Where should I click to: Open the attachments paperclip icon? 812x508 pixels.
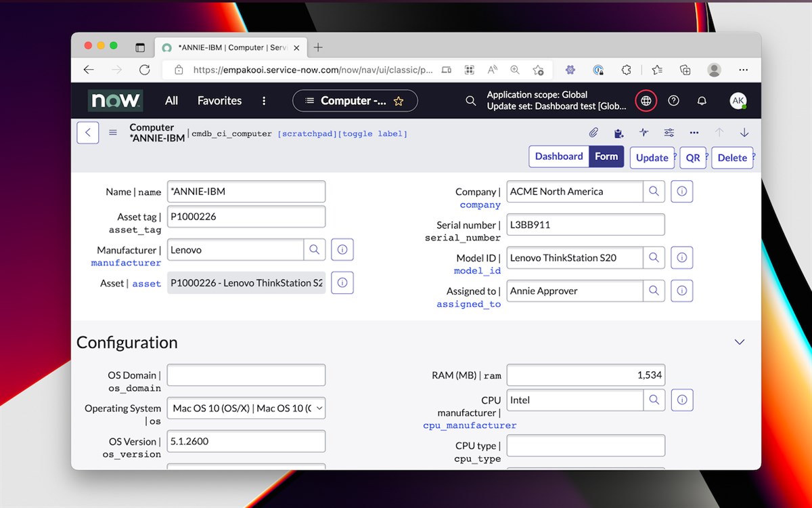coord(593,133)
